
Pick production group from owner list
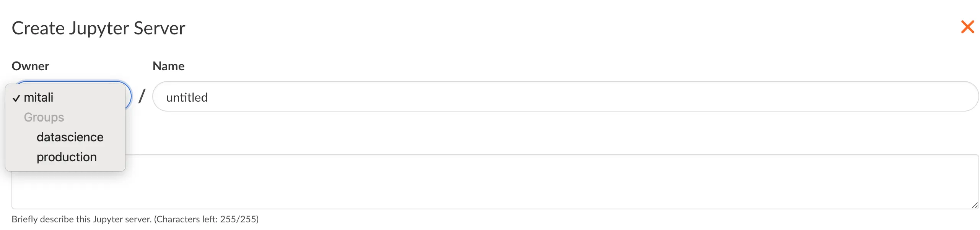(67, 157)
